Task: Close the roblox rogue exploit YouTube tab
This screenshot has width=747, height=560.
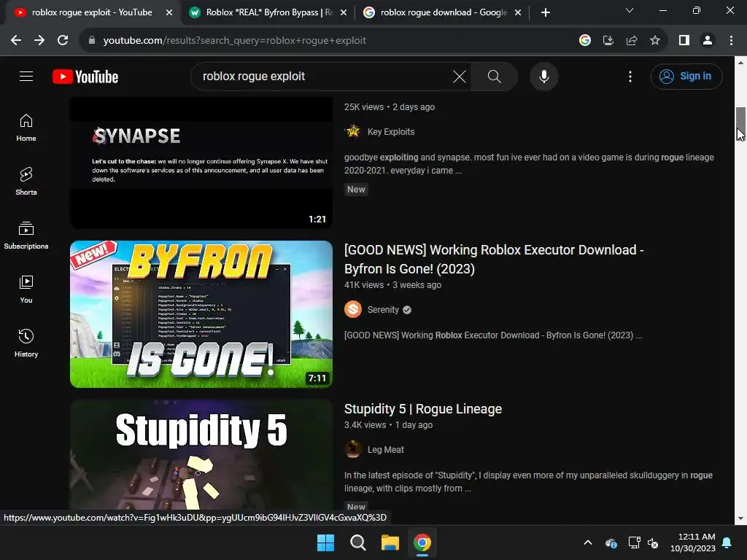Action: 169,13
